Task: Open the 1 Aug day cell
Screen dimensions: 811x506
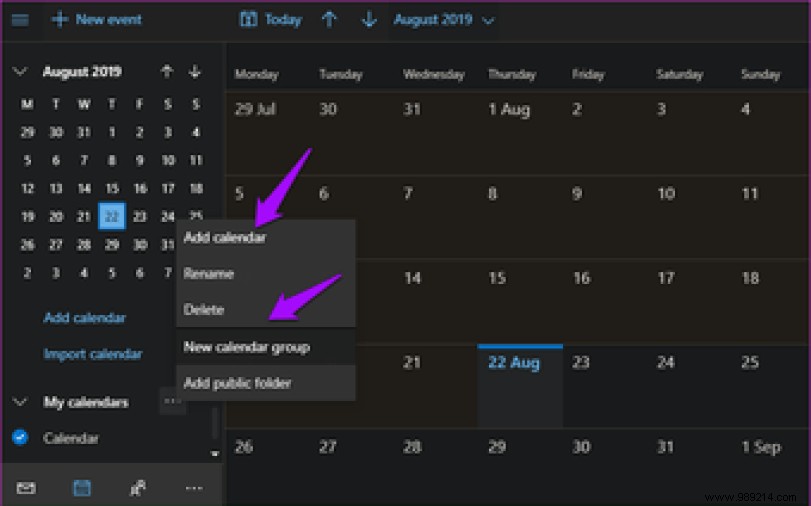Action: 520,133
